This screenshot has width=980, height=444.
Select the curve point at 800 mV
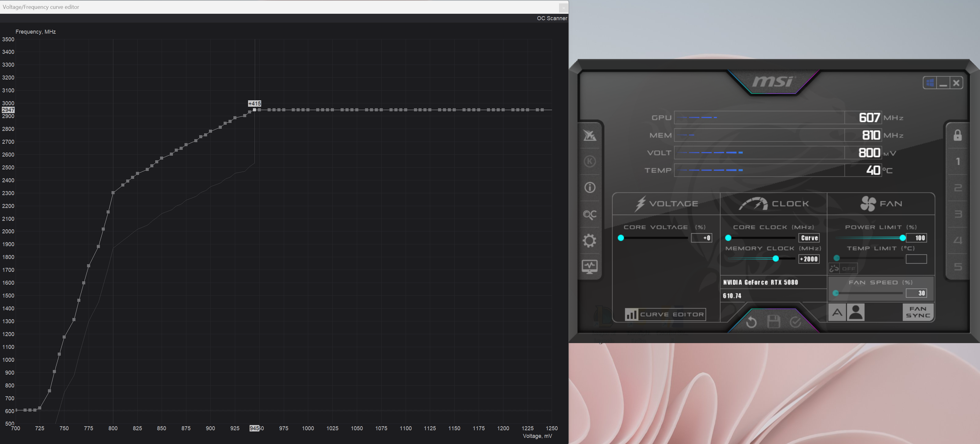113,193
